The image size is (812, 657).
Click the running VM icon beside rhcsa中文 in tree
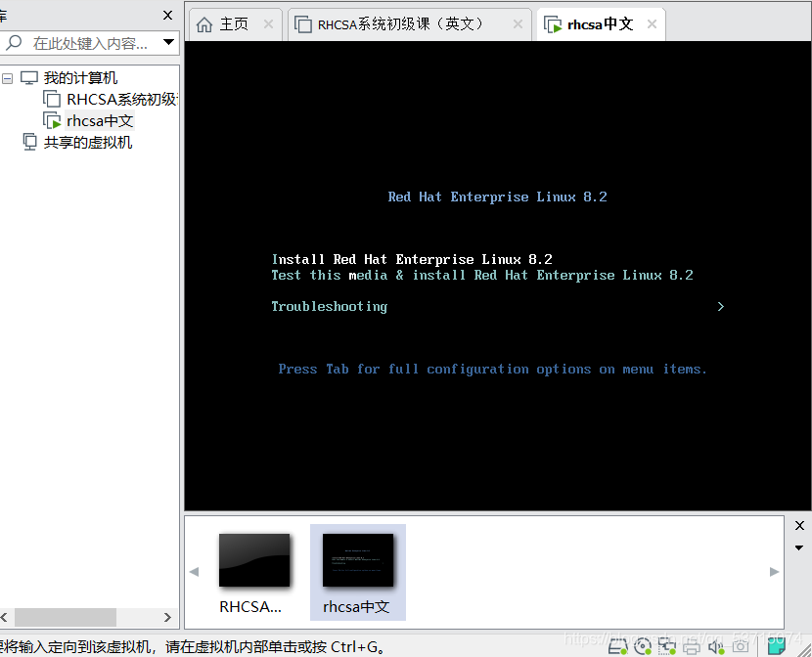click(52, 120)
